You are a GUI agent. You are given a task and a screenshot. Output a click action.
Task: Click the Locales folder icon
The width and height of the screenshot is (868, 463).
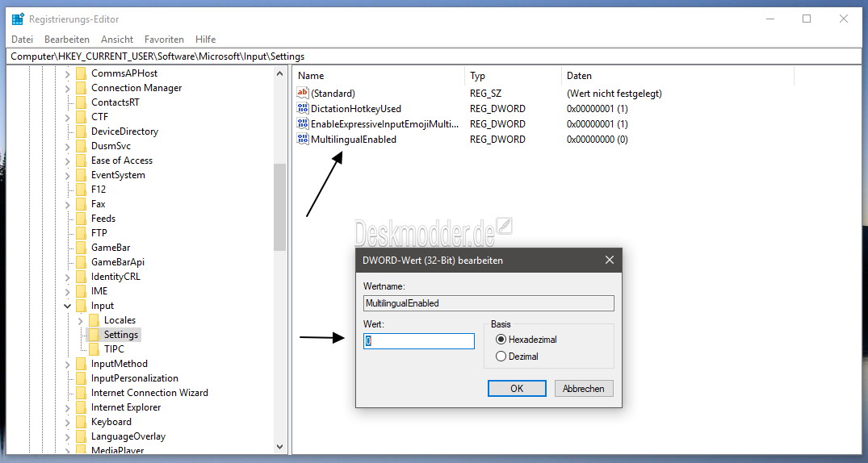94,319
